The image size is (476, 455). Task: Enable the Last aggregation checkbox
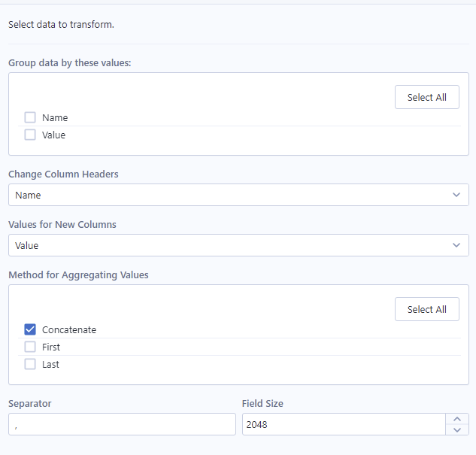pos(30,364)
